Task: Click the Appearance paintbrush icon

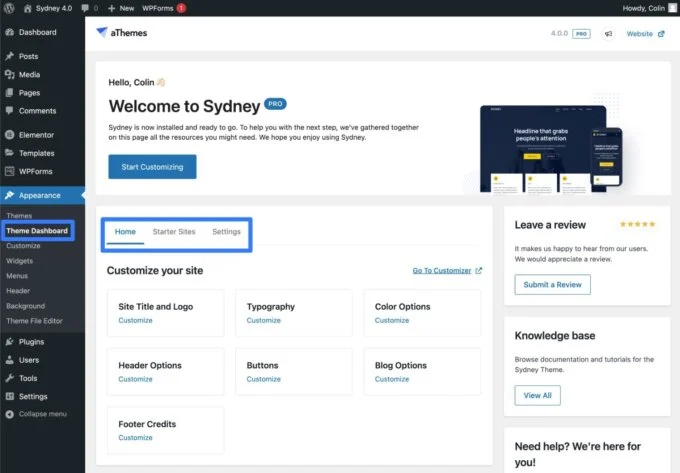Action: click(x=10, y=195)
